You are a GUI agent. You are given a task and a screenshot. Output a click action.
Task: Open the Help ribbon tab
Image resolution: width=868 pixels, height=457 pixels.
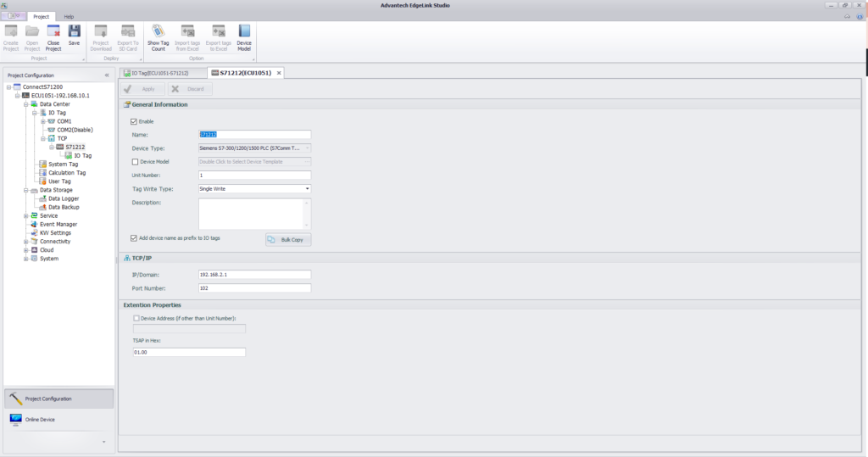[x=69, y=17]
